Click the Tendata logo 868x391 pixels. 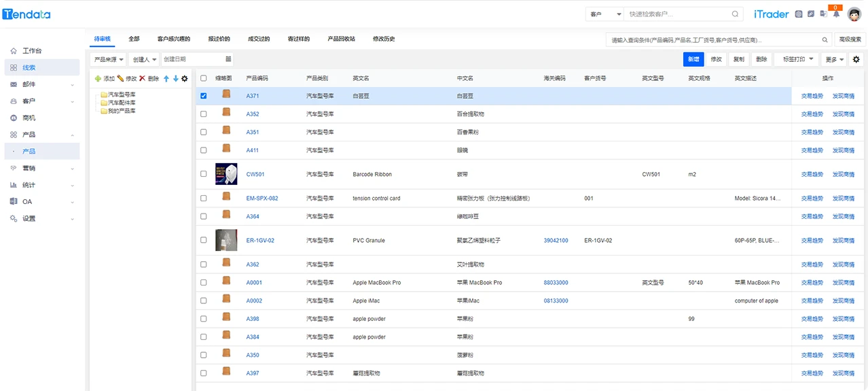tap(26, 14)
